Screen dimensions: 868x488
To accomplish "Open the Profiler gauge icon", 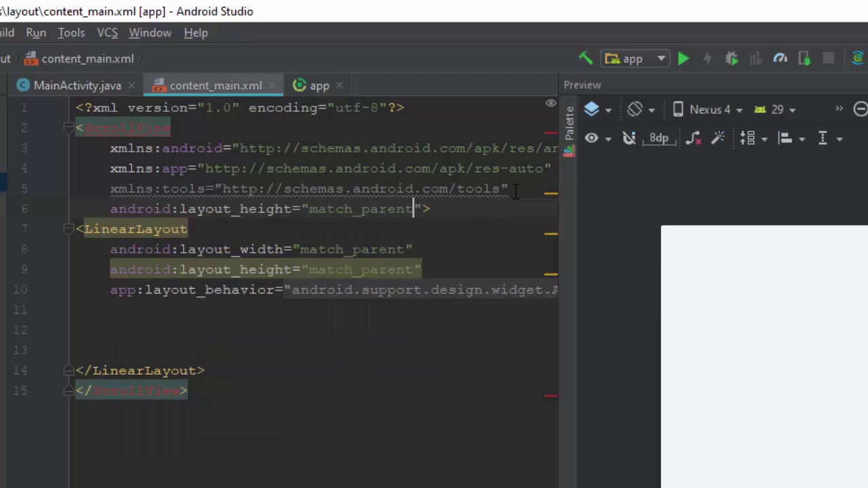I will (780, 59).
